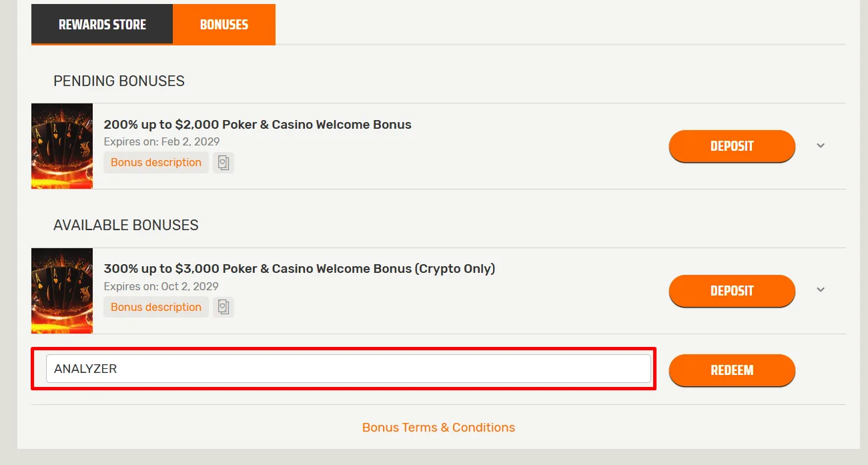This screenshot has width=868, height=465.
Task: Click the bonus code field containing ANALYZER
Action: [348, 369]
